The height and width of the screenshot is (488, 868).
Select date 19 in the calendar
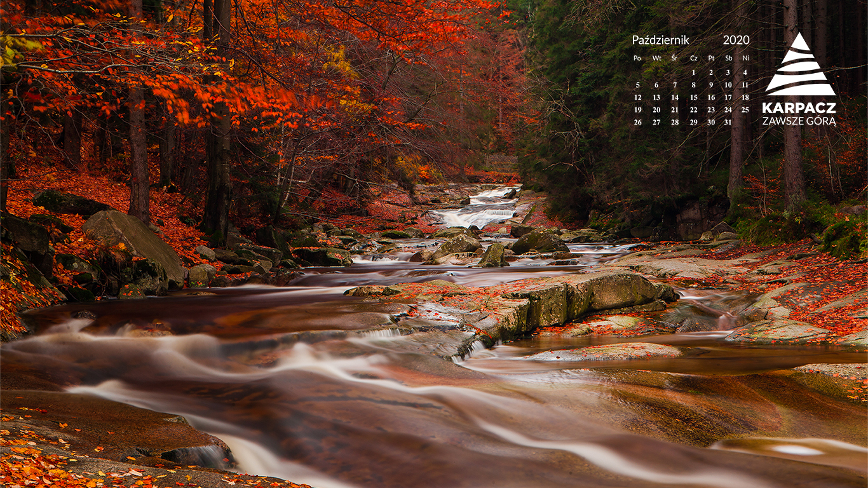(638, 109)
